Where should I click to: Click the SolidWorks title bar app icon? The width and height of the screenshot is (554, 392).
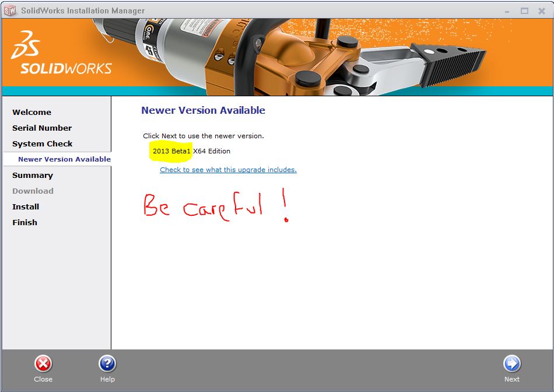tap(10, 10)
